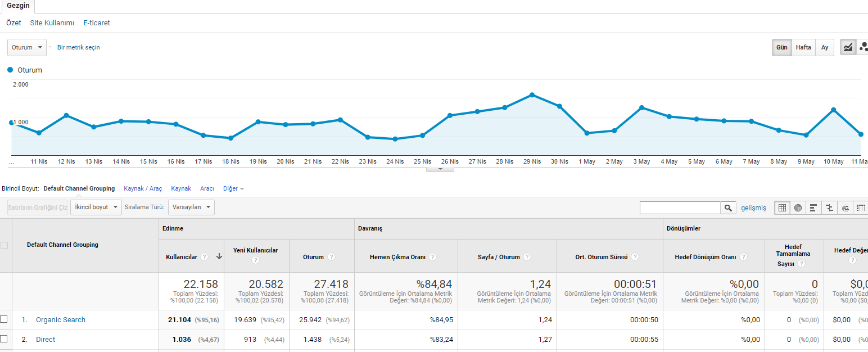The image size is (868, 352).
Task: Switch to line chart view
Action: click(x=848, y=47)
